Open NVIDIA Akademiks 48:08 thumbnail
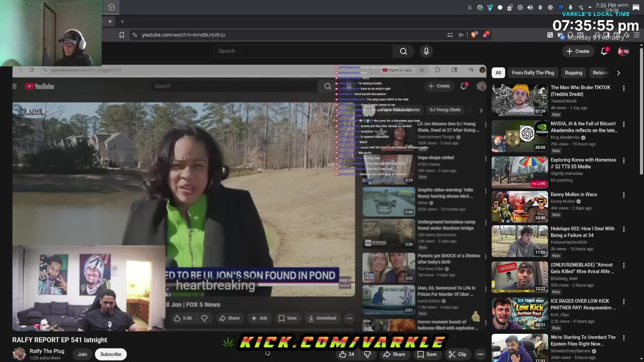This screenshot has width=644, height=362. tap(519, 136)
